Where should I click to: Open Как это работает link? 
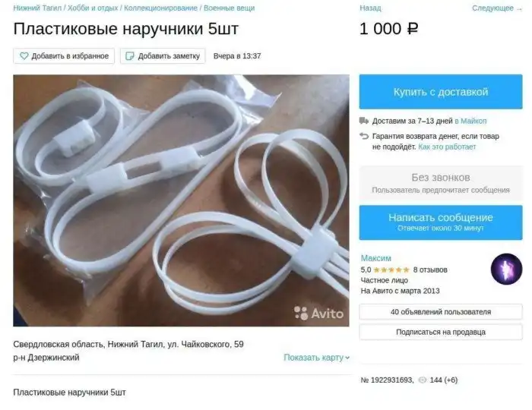pos(447,147)
